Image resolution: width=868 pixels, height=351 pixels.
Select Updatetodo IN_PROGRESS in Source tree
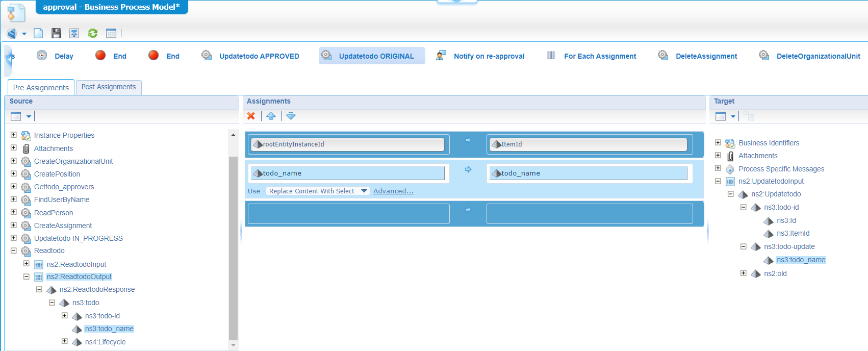(x=79, y=238)
